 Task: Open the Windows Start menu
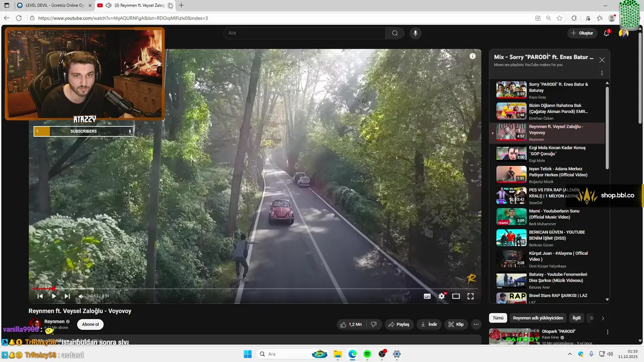248,354
